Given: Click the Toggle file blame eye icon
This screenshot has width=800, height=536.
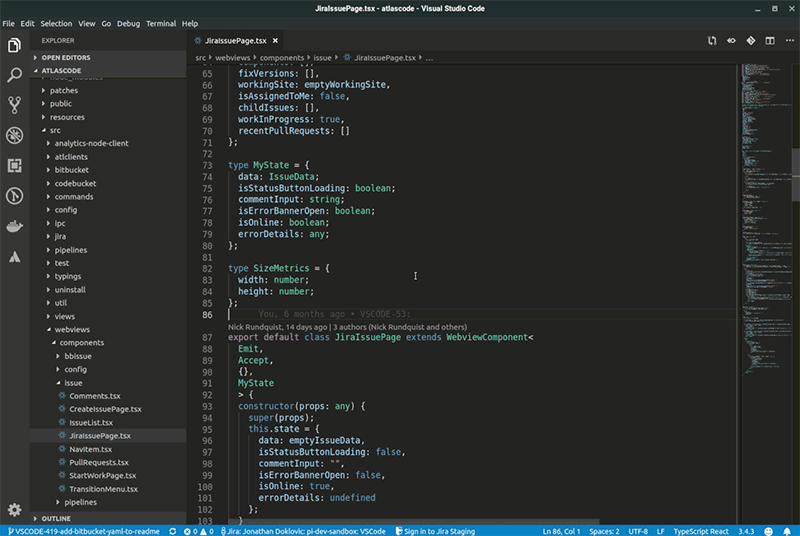Looking at the screenshot, I should pyautogui.click(x=731, y=41).
